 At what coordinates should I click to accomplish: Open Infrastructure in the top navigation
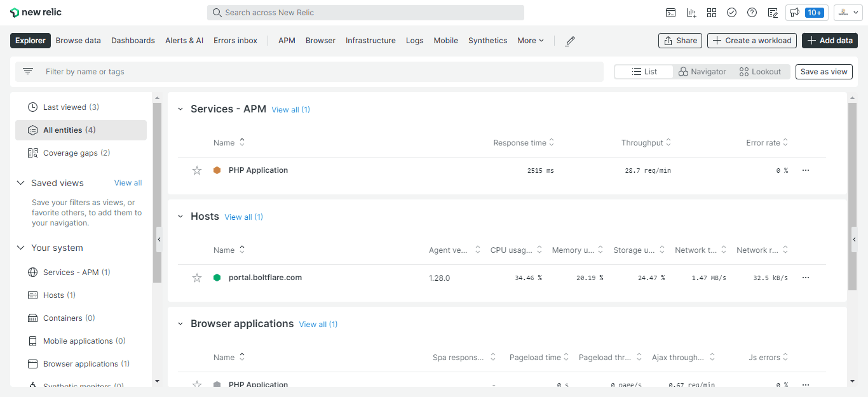370,41
